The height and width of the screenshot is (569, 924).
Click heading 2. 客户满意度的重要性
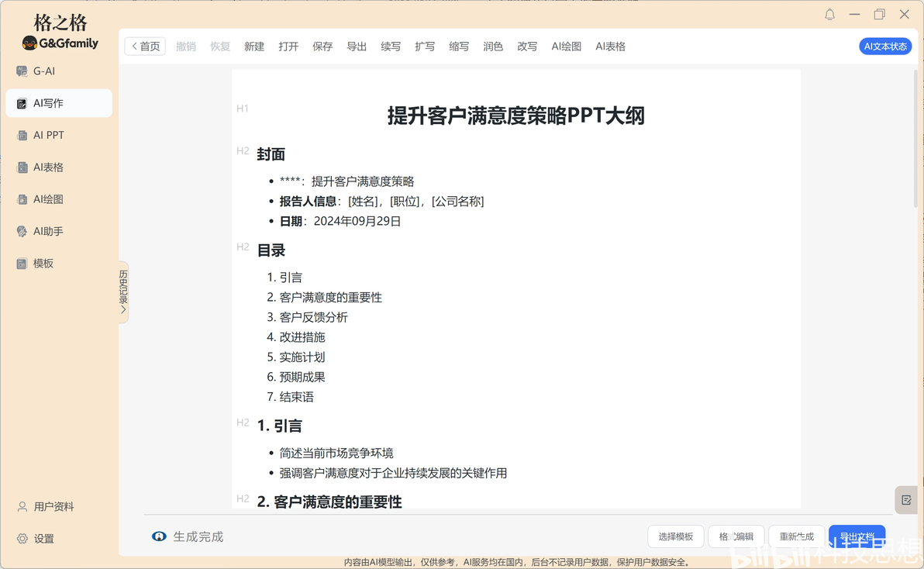(x=329, y=502)
